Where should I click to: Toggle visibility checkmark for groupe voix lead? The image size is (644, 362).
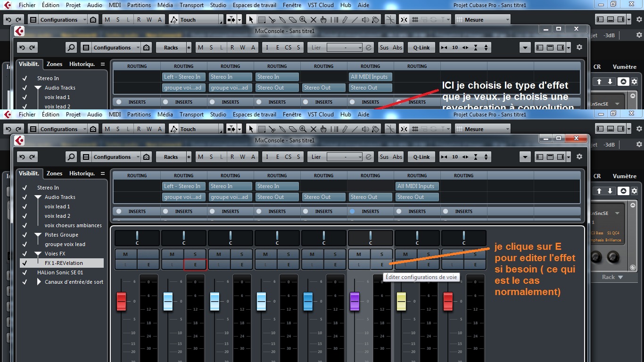(x=25, y=244)
